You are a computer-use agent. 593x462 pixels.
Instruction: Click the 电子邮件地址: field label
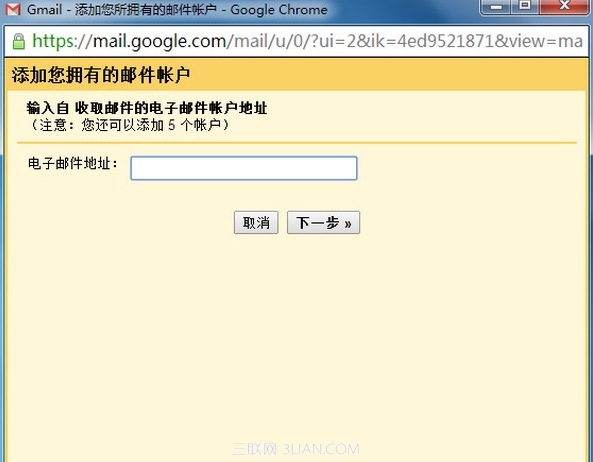pyautogui.click(x=73, y=164)
